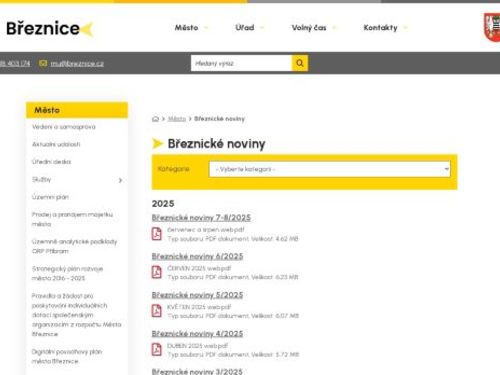Click the email envelope icon
The image size is (500, 375).
click(x=43, y=63)
